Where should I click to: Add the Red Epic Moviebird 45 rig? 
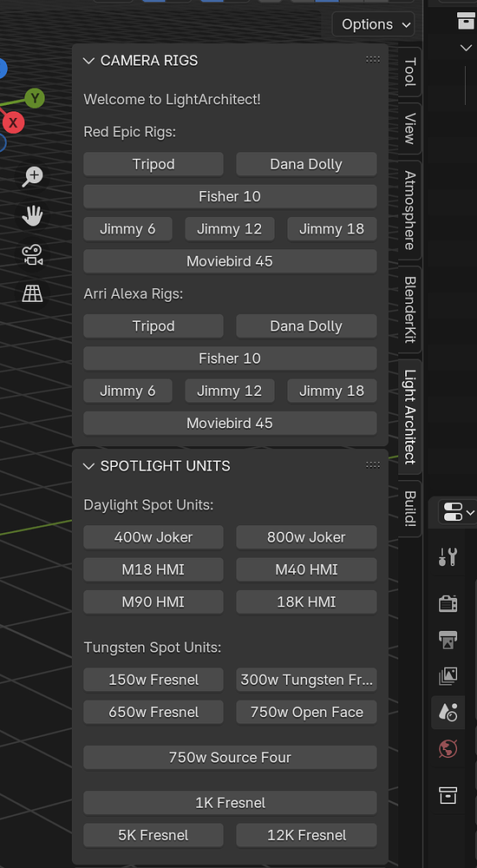click(230, 261)
